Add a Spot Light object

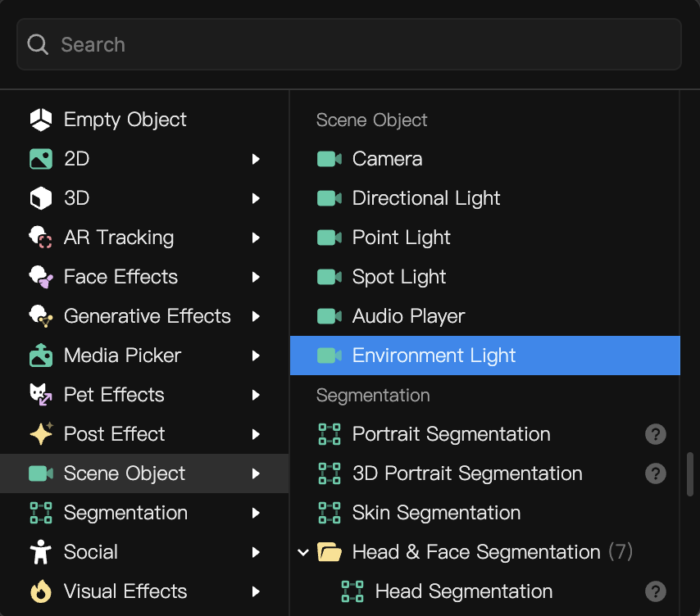click(x=484, y=277)
